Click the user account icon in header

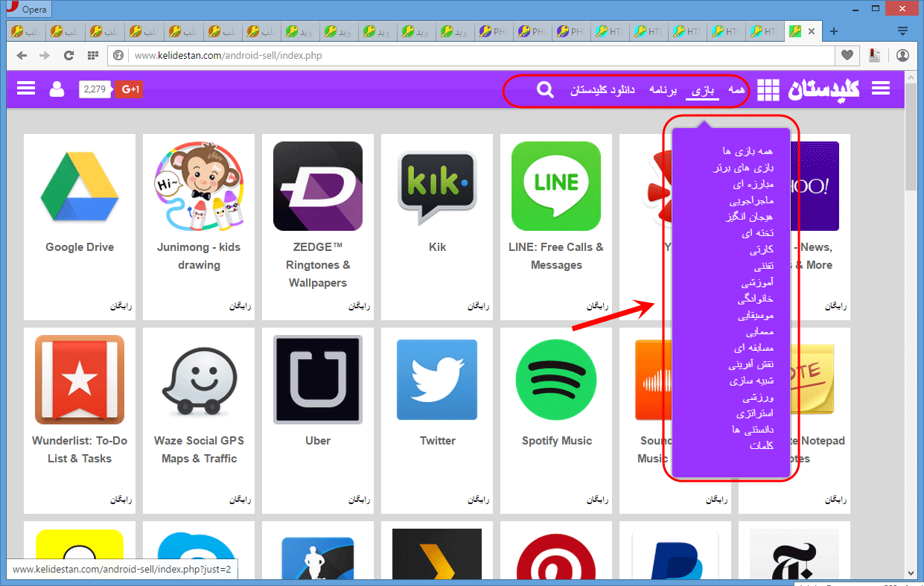57,89
